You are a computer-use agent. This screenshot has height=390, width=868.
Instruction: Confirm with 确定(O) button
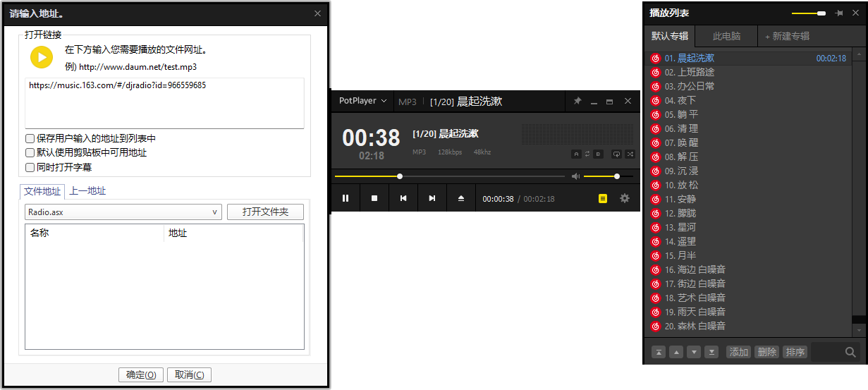tap(141, 375)
